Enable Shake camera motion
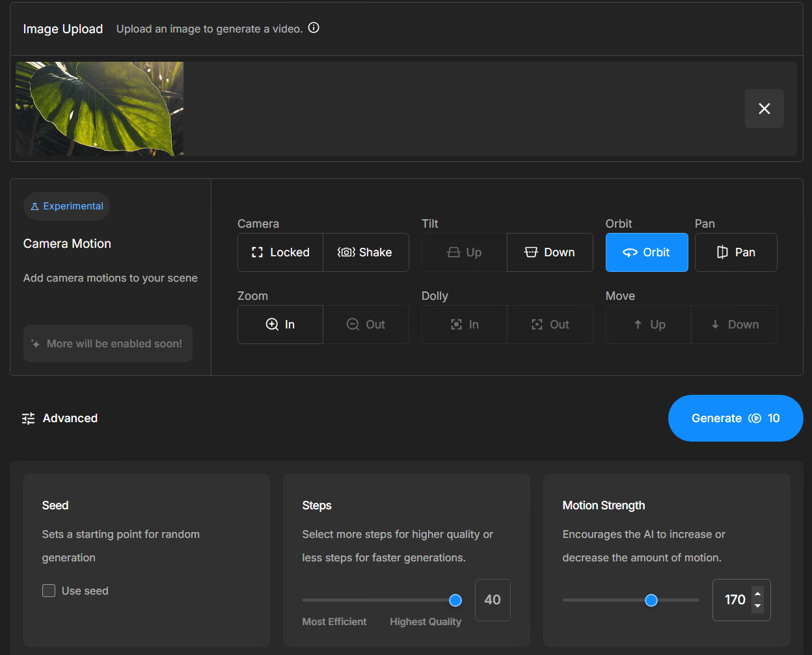Viewport: 812px width, 655px height. click(366, 252)
